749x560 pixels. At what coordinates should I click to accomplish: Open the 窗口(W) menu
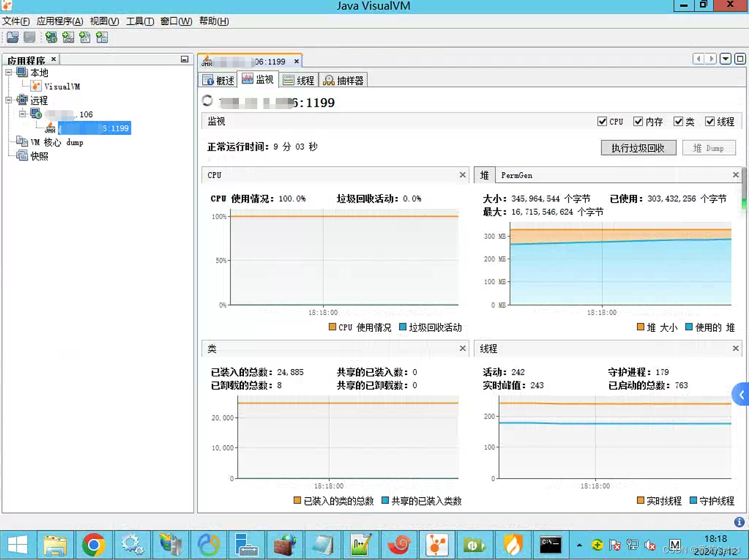tap(176, 21)
